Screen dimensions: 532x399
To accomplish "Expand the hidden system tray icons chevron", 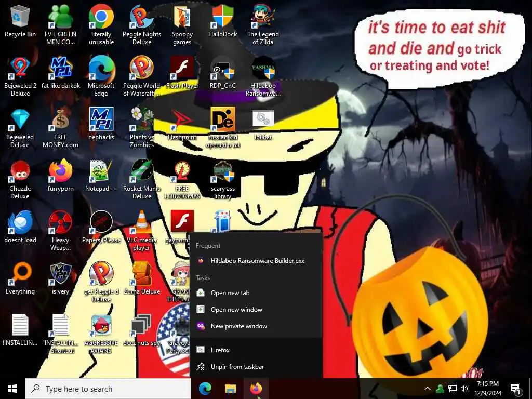I will pos(428,389).
